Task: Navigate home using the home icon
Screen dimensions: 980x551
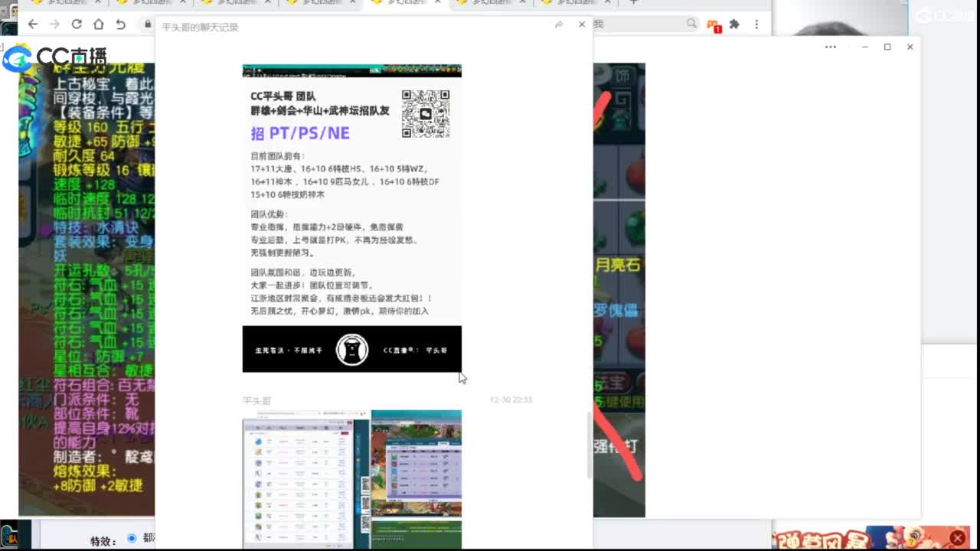Action: [98, 23]
